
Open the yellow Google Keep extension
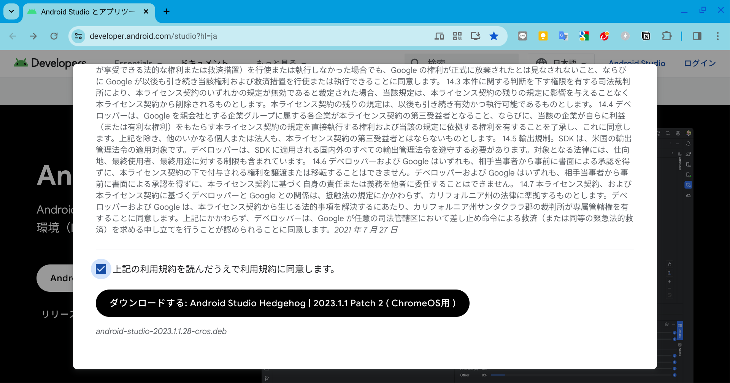543,36
